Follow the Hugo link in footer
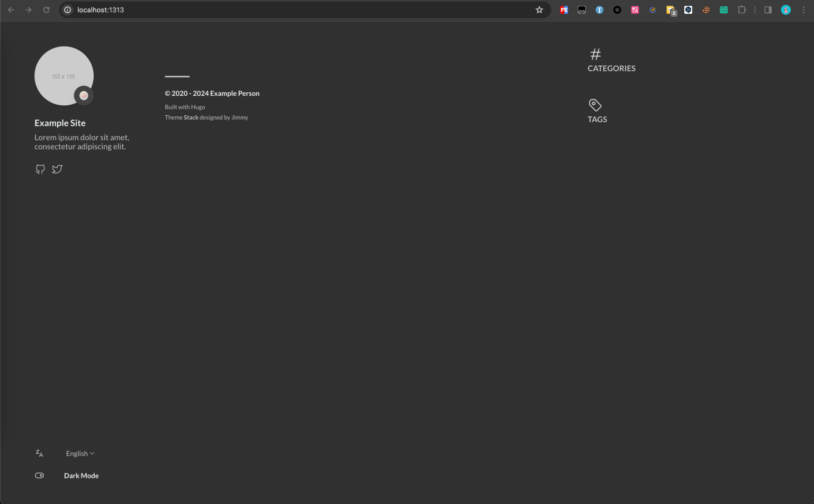The width and height of the screenshot is (814, 504). pos(198,107)
